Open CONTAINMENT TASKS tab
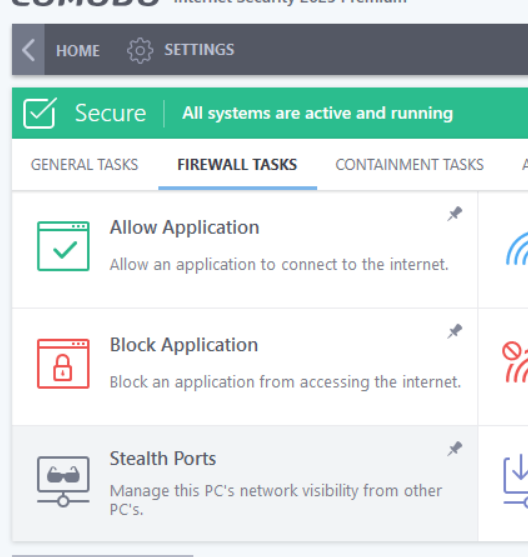This screenshot has height=557, width=528. 410,164
